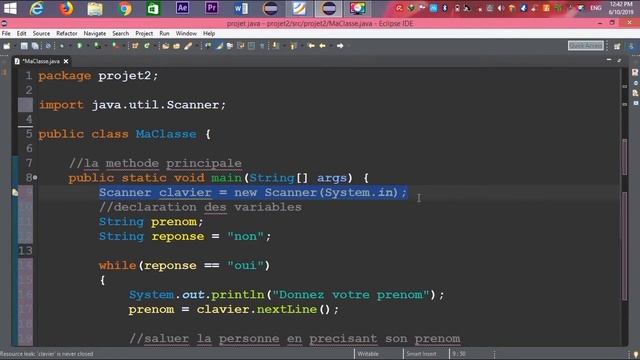Open the Debug configurations dropdown arrow
Viewport: 640px width, 360px height.
point(70,46)
